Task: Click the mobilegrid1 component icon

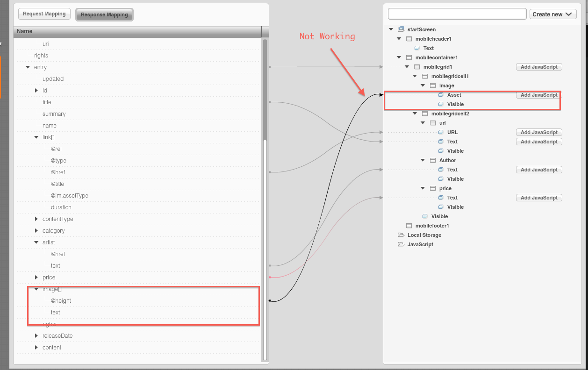Action: pos(417,67)
